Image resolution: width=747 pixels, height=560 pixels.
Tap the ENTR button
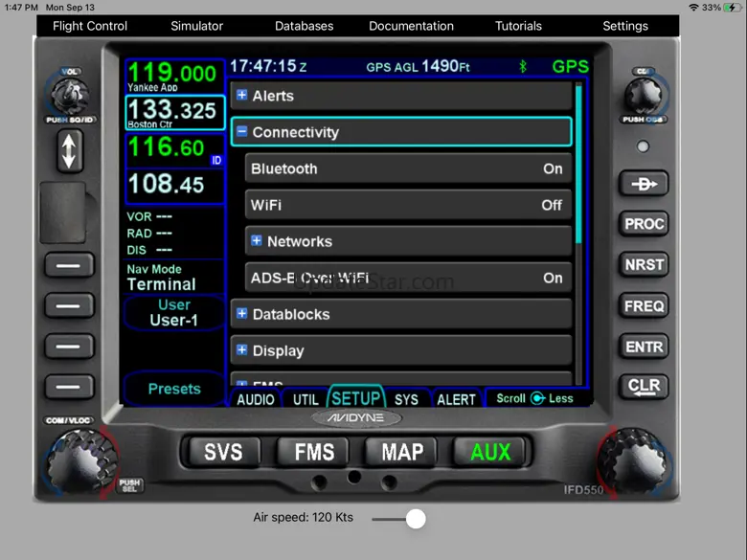(644, 347)
